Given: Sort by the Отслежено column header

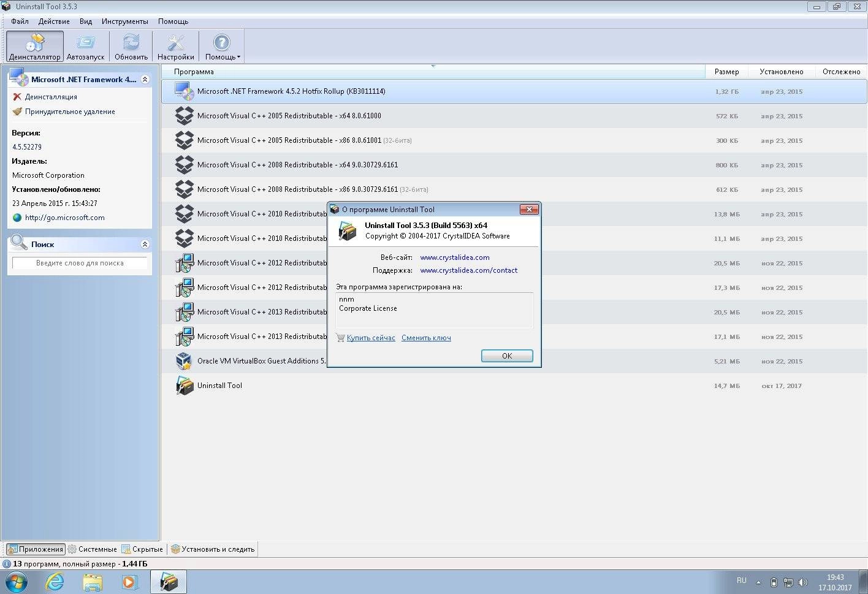Looking at the screenshot, I should click(x=841, y=72).
